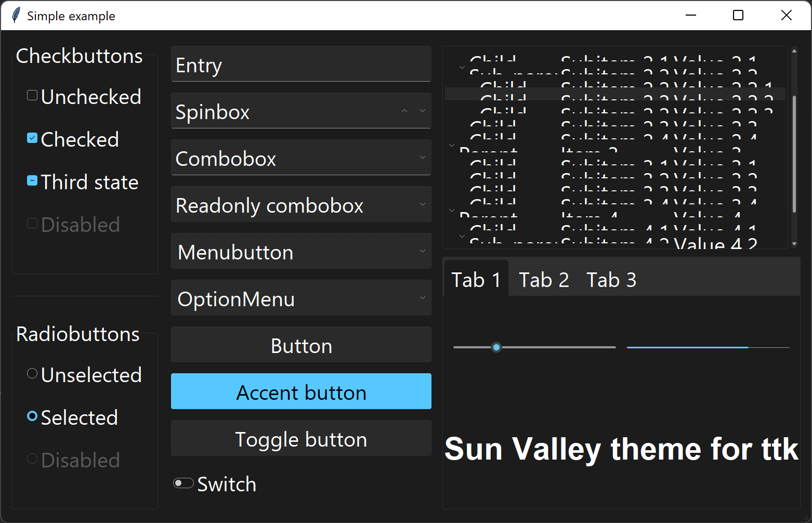Select the Parent tree row for Item 4

615,211
